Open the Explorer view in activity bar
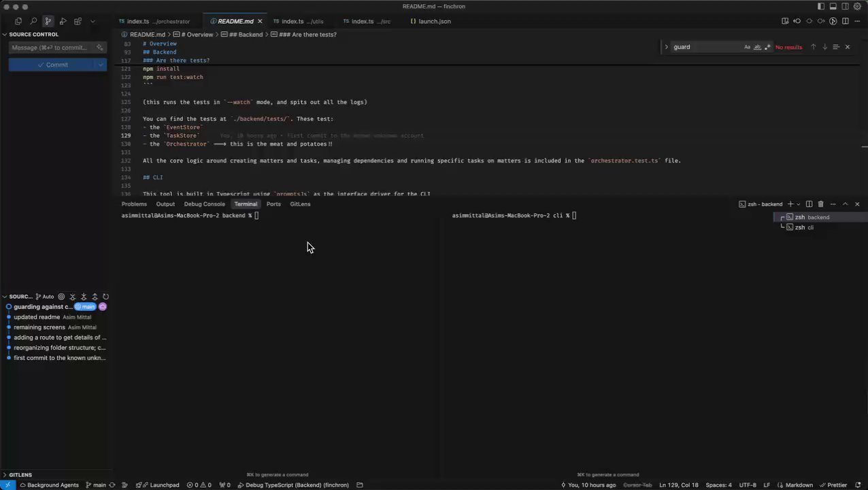Image resolution: width=868 pixels, height=490 pixels. [18, 21]
